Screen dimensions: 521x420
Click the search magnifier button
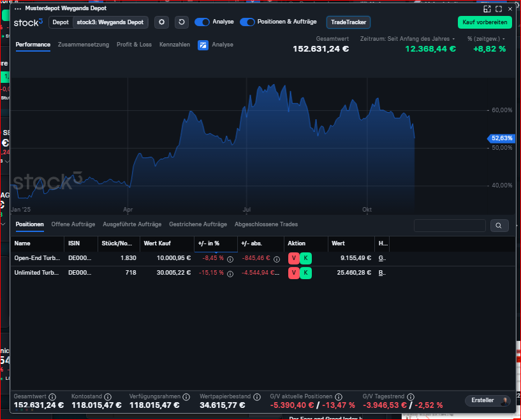(499, 225)
